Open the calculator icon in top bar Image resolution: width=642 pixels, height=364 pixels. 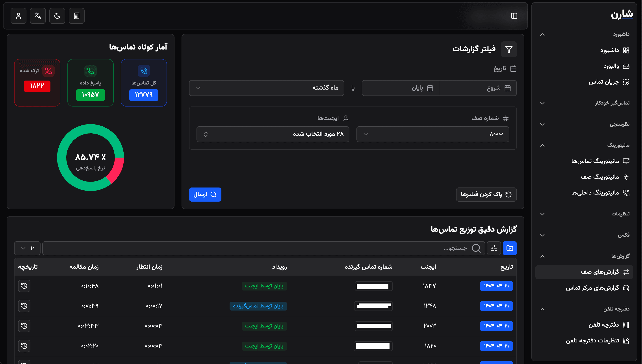pyautogui.click(x=76, y=16)
